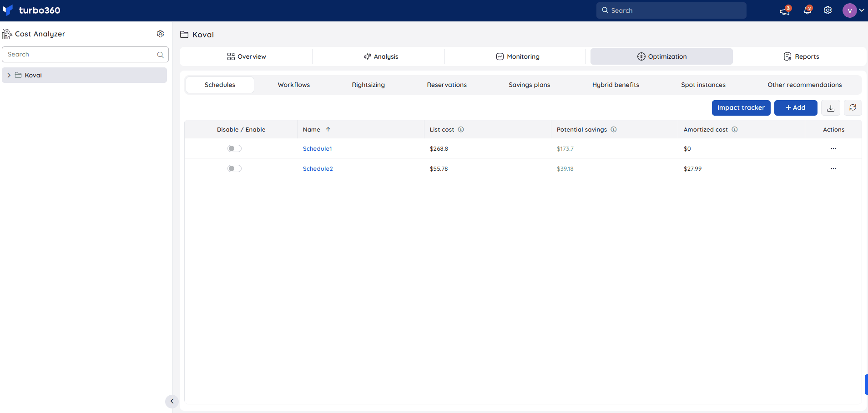Image resolution: width=868 pixels, height=413 pixels.
Task: Click the download icon button
Action: [x=830, y=108]
